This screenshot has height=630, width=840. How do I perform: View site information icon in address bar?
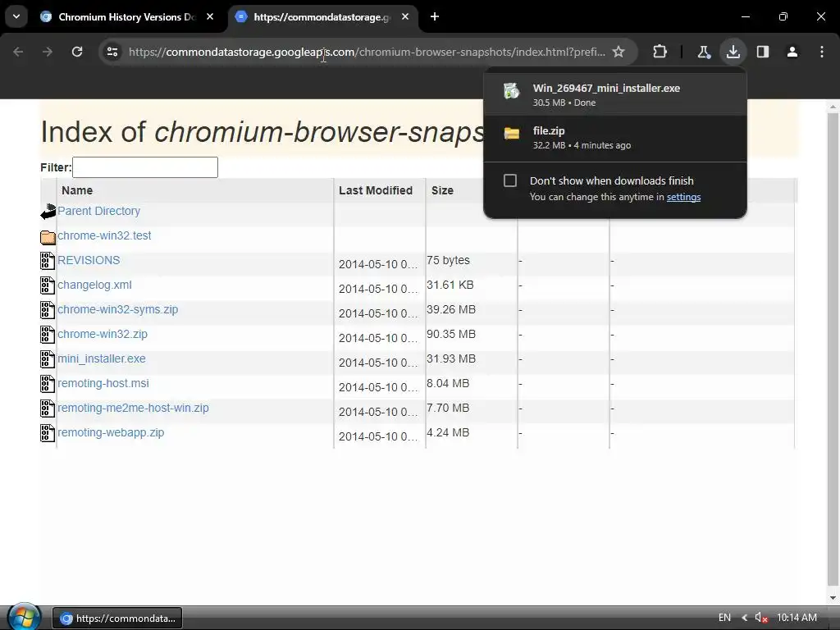click(x=112, y=52)
